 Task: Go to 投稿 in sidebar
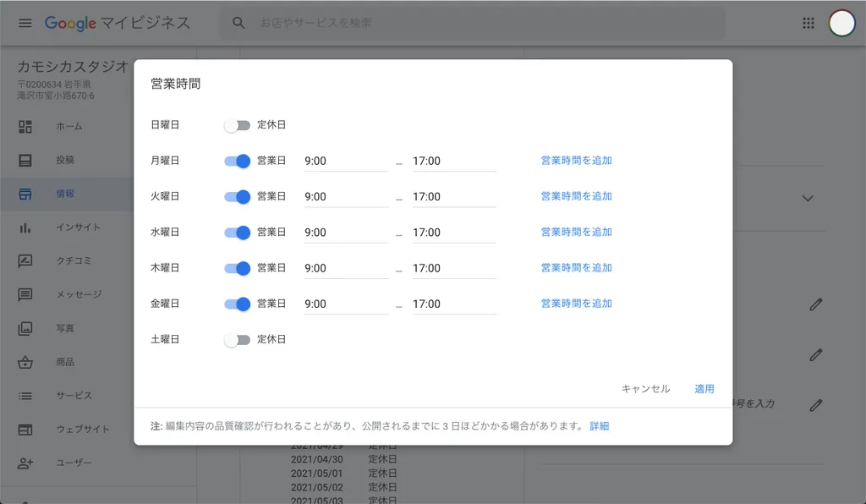point(64,160)
